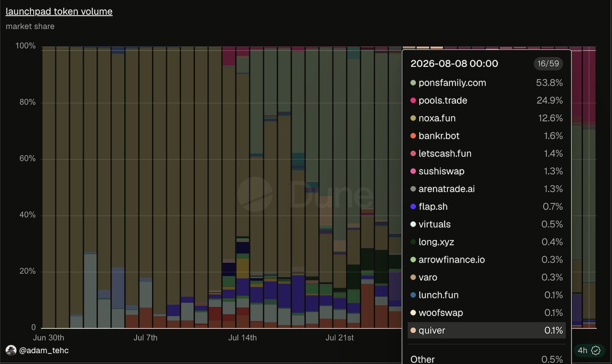
Task: Click the 40% y-axis label
Action: point(27,215)
